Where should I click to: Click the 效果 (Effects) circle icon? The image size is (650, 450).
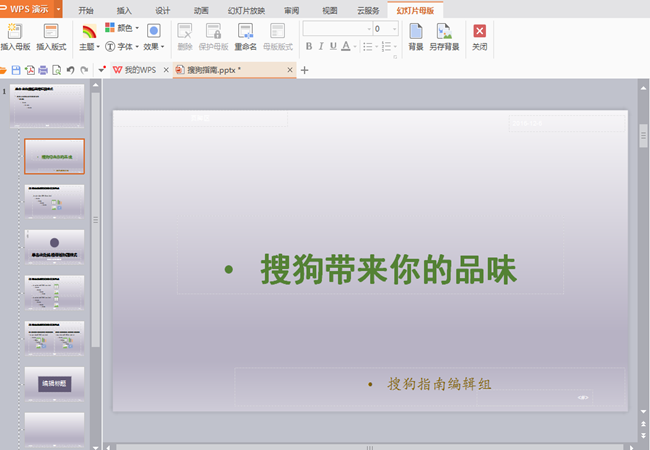point(154,31)
